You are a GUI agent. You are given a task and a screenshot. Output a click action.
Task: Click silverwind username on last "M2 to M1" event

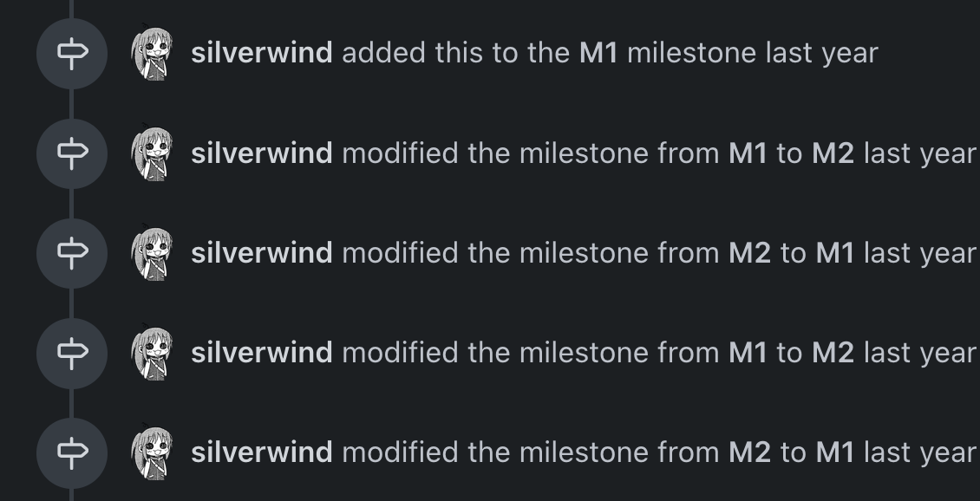click(261, 452)
